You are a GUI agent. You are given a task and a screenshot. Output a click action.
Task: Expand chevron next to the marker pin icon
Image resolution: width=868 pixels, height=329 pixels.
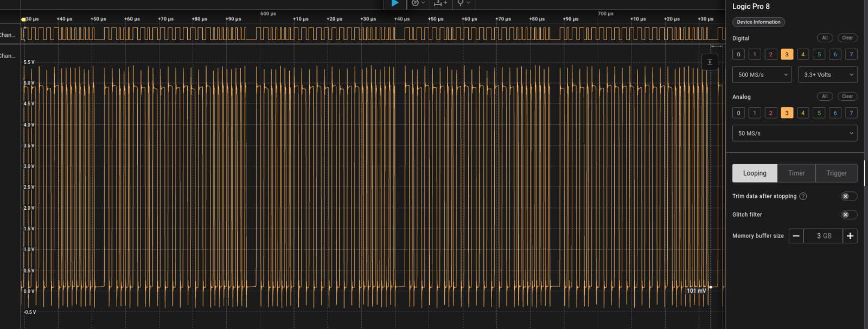[x=468, y=3]
